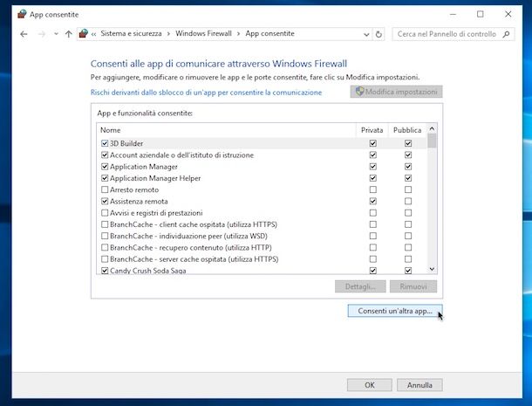Enable Pubblica for Assistenza remota
The image size is (532, 406).
click(x=408, y=201)
